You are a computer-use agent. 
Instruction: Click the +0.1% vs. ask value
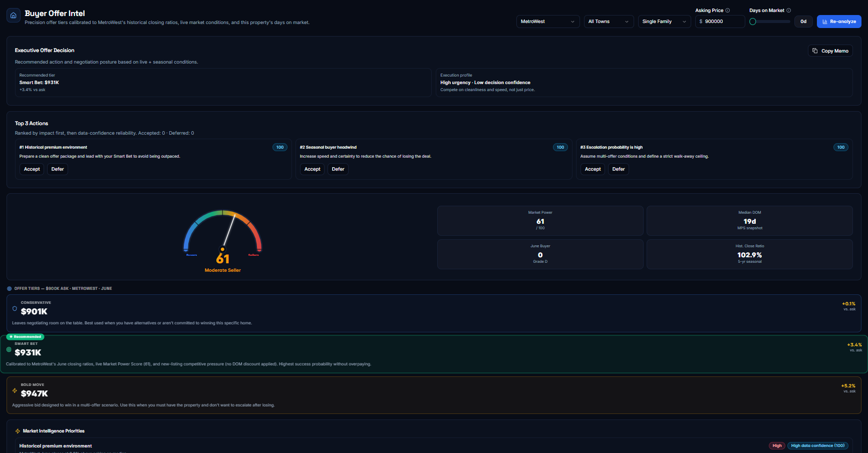click(x=848, y=304)
